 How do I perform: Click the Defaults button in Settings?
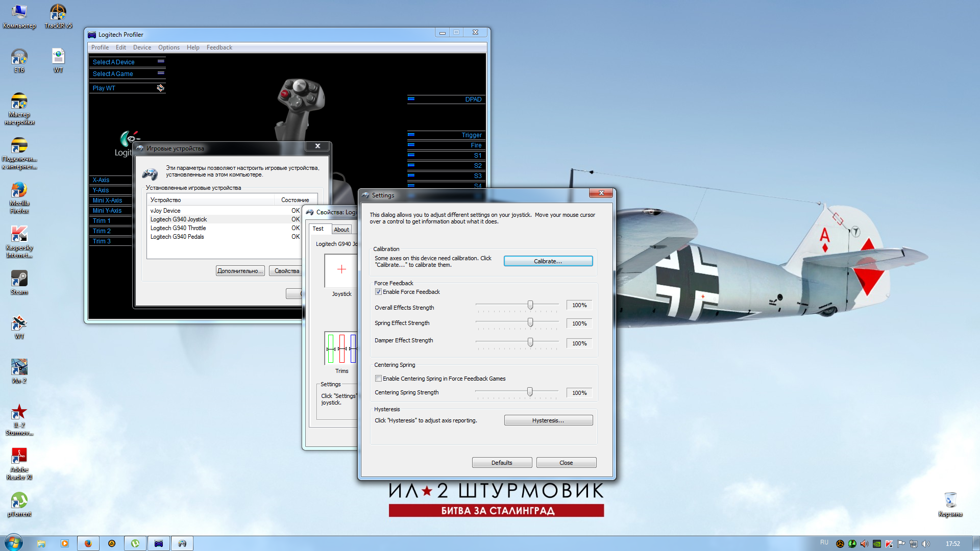[x=502, y=463]
